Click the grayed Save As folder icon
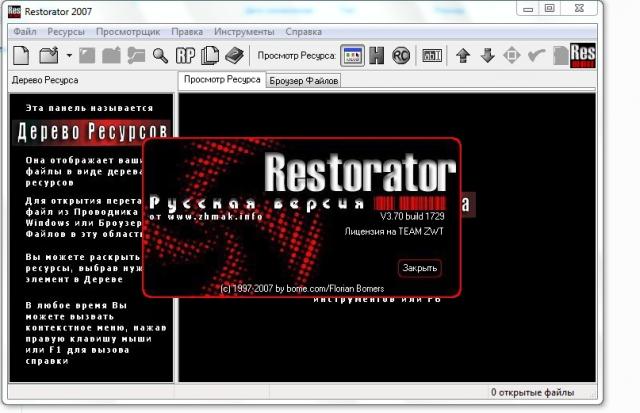 click(x=111, y=56)
